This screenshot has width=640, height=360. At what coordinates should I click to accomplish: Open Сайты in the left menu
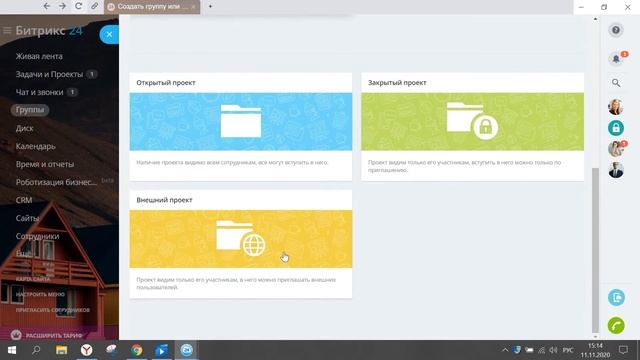pos(27,218)
